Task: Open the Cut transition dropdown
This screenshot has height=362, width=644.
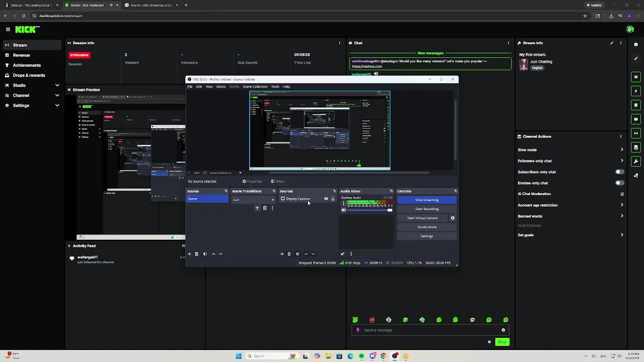Action: (254, 200)
